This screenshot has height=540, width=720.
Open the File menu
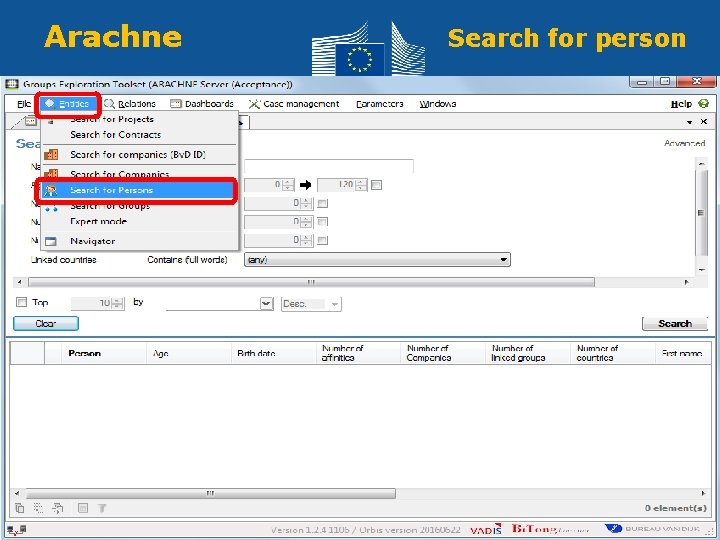(24, 104)
